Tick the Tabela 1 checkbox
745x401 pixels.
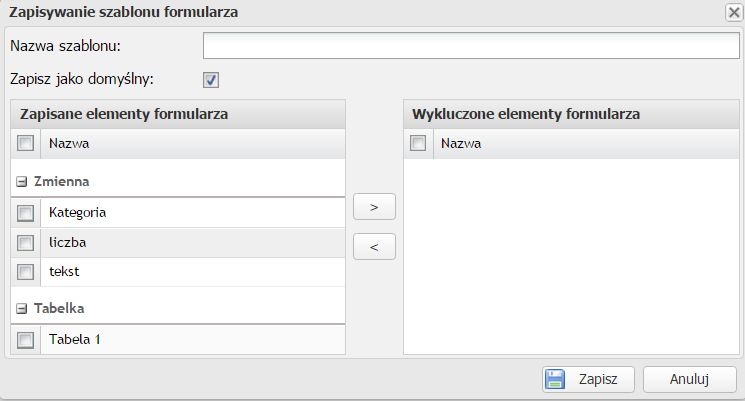pyautogui.click(x=26, y=339)
